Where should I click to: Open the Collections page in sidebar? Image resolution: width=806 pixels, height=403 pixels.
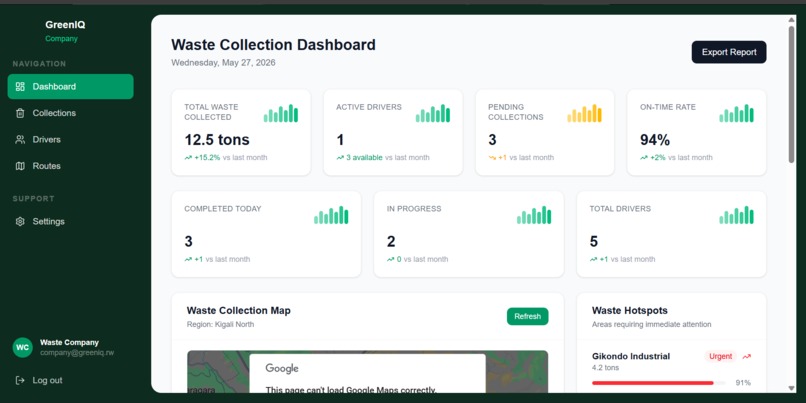pos(70,113)
